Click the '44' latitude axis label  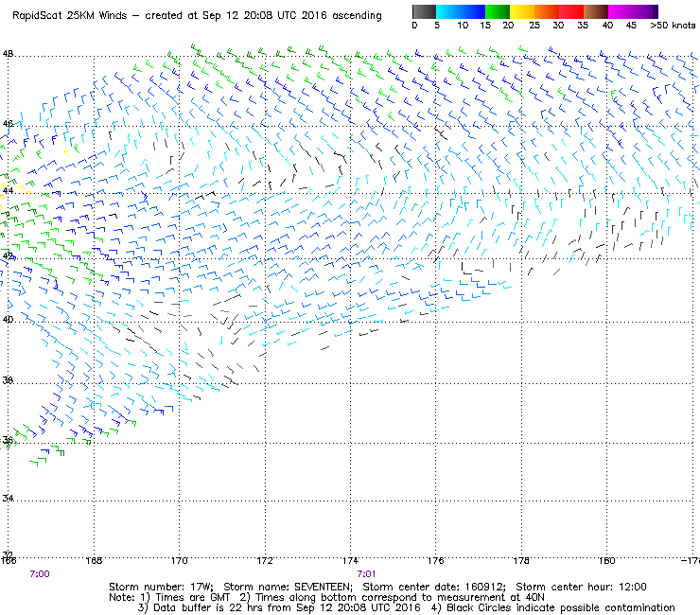coord(8,191)
